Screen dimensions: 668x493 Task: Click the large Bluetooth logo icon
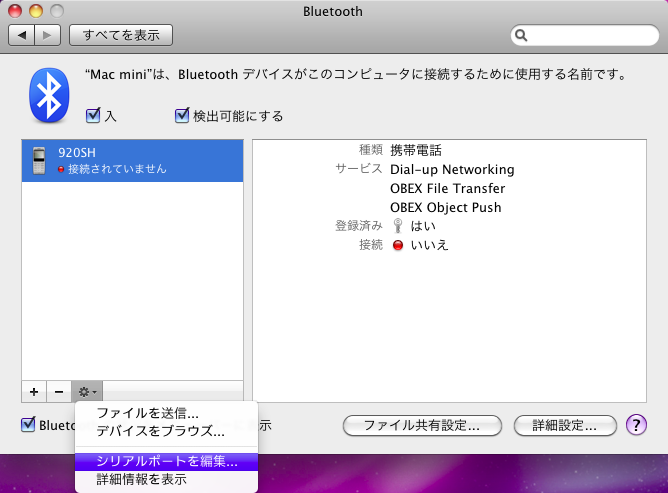[x=49, y=95]
